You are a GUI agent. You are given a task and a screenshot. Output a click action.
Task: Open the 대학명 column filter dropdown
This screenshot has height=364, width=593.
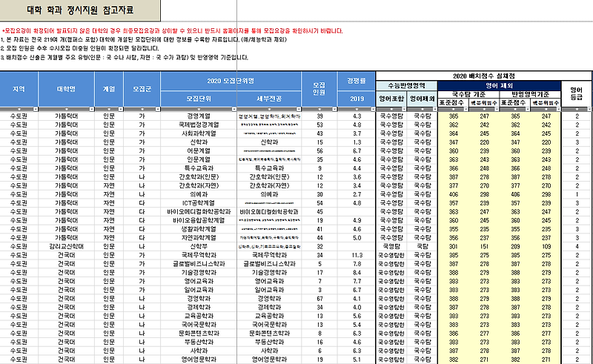(x=91, y=110)
